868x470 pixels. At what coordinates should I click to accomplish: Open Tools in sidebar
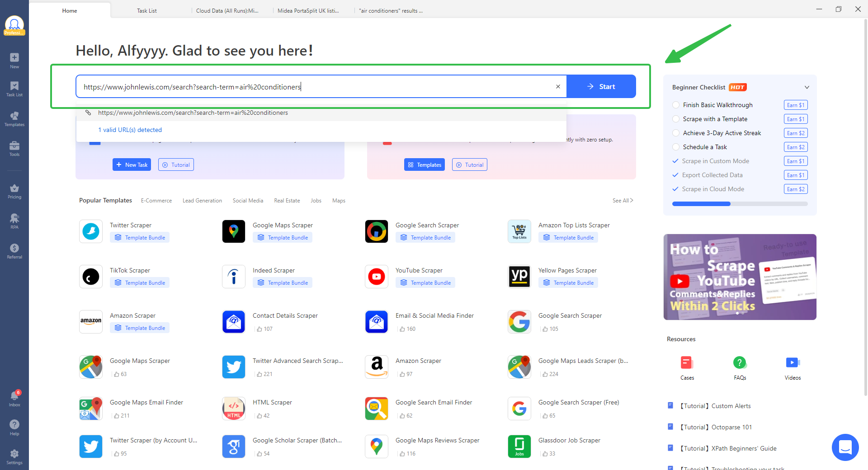click(14, 149)
